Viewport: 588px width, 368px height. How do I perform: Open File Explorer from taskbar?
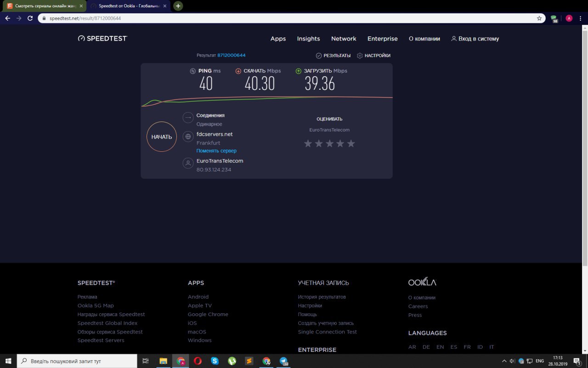(x=163, y=361)
